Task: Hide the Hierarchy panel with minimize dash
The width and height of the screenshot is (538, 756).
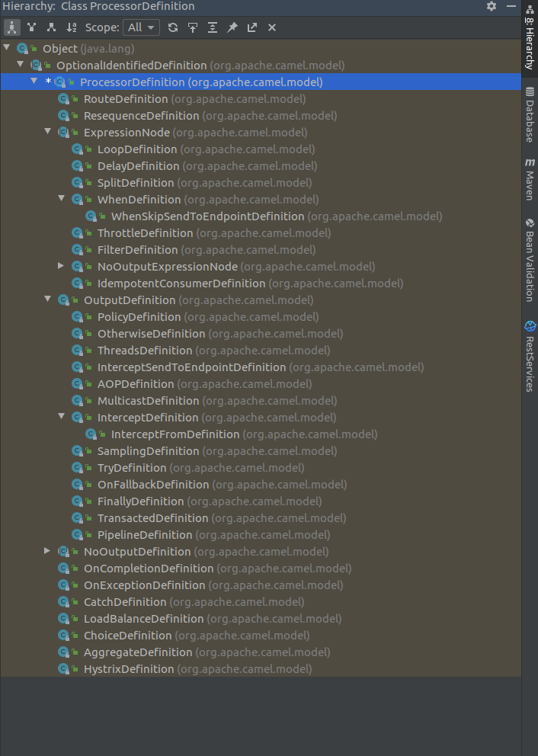Action: [x=511, y=6]
